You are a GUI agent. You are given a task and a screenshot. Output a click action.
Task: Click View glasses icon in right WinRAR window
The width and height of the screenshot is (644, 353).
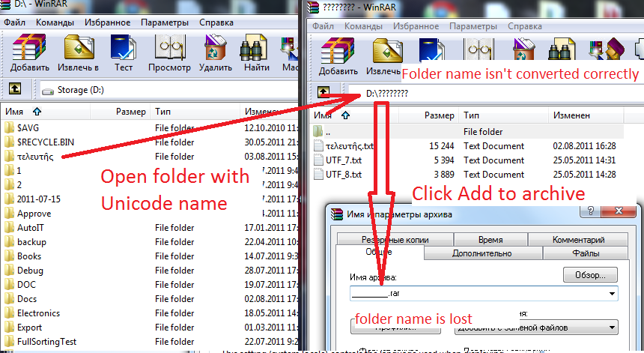[x=479, y=49]
